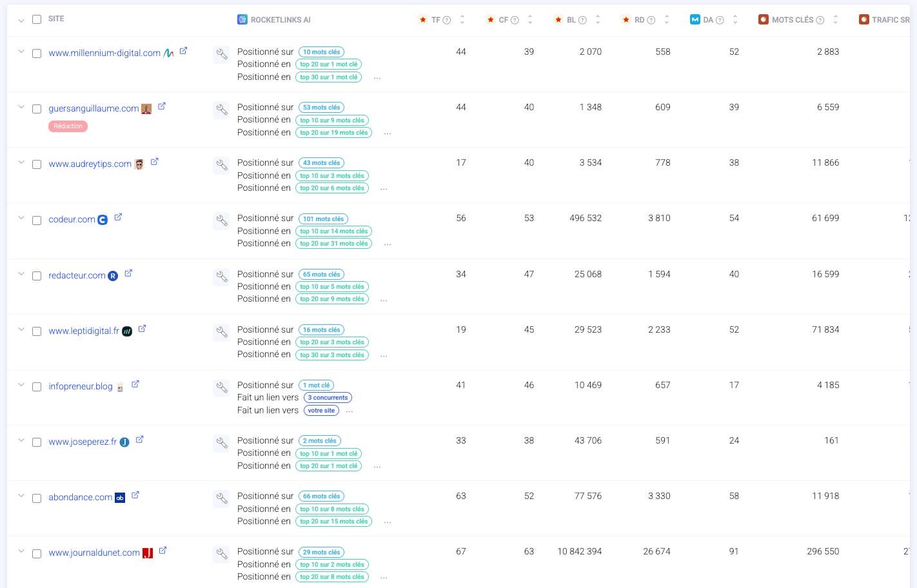The width and height of the screenshot is (917, 588).
Task: Open external link icon for infopreneur.blog
Action: 135,384
